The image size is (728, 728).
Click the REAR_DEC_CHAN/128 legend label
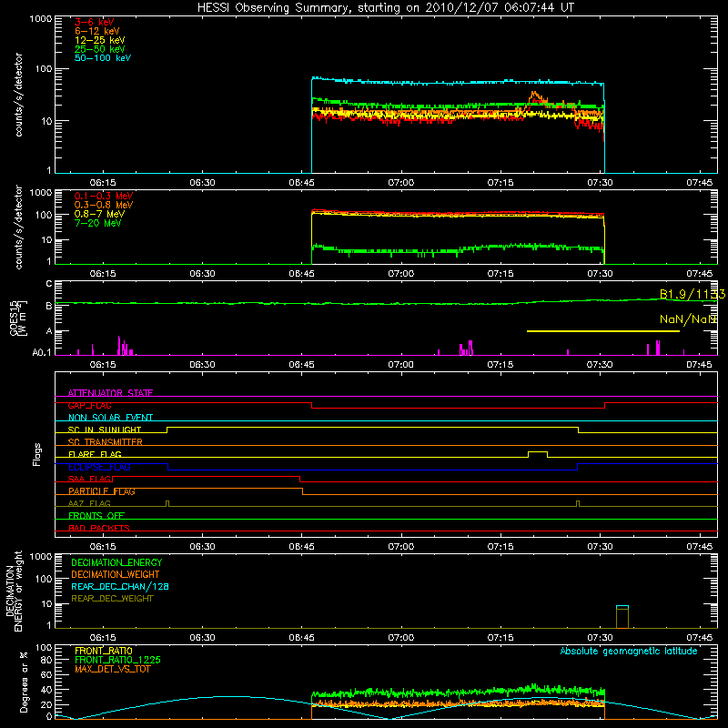120,586
